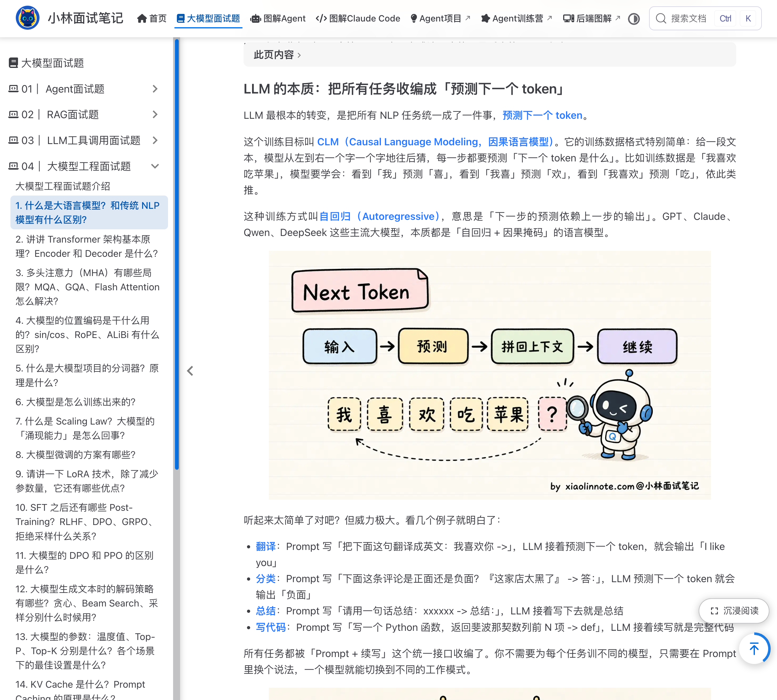Open 大模型面试题 nav tab
Image resolution: width=777 pixels, height=700 pixels.
click(x=208, y=18)
